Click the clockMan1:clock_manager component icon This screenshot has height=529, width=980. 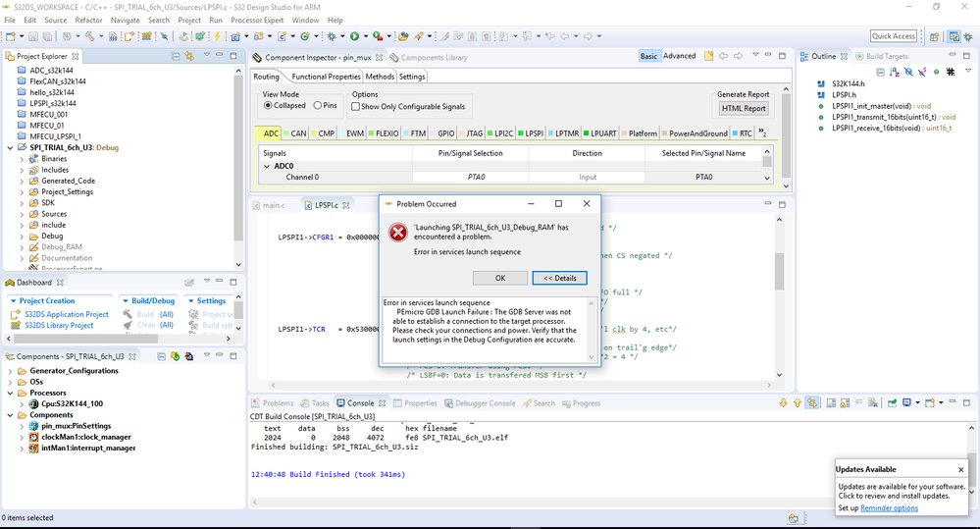[x=34, y=437]
